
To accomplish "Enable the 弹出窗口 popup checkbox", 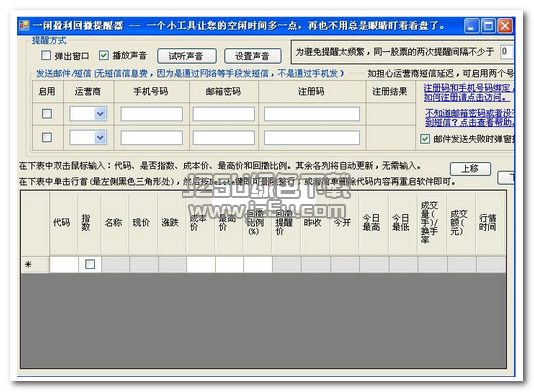I will click(46, 55).
